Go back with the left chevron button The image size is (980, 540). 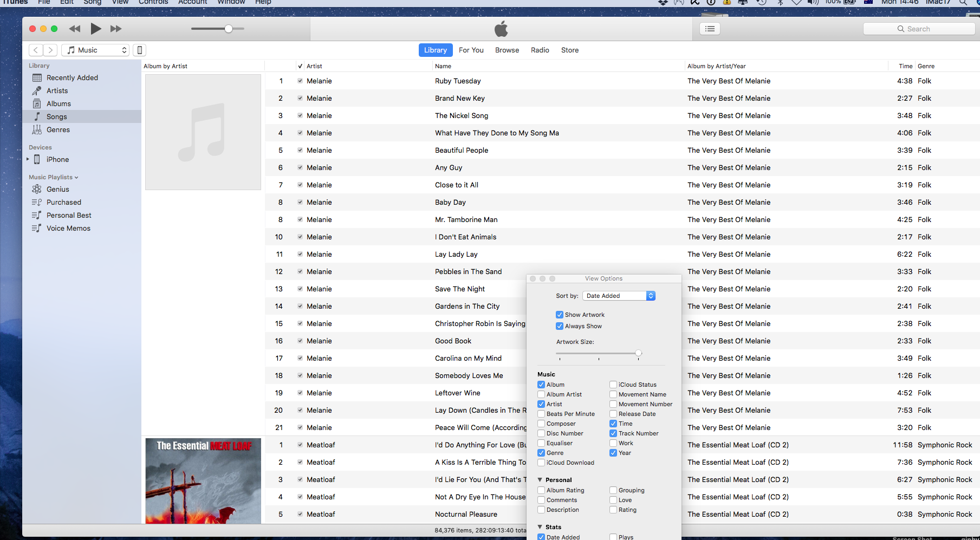36,50
